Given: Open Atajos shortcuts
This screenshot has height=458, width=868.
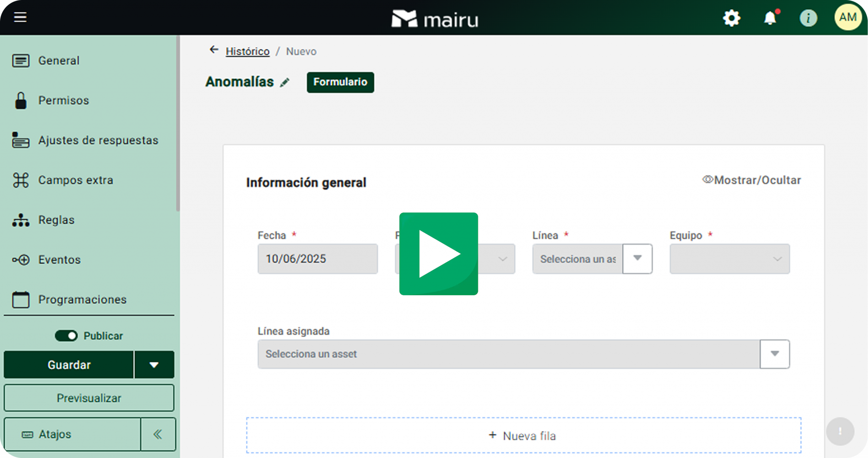Looking at the screenshot, I should (x=72, y=434).
